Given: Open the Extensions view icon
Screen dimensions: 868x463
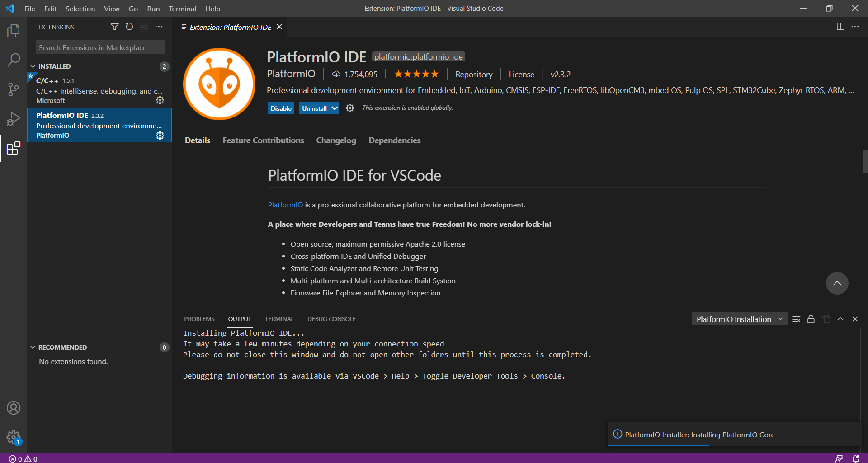Looking at the screenshot, I should [14, 148].
